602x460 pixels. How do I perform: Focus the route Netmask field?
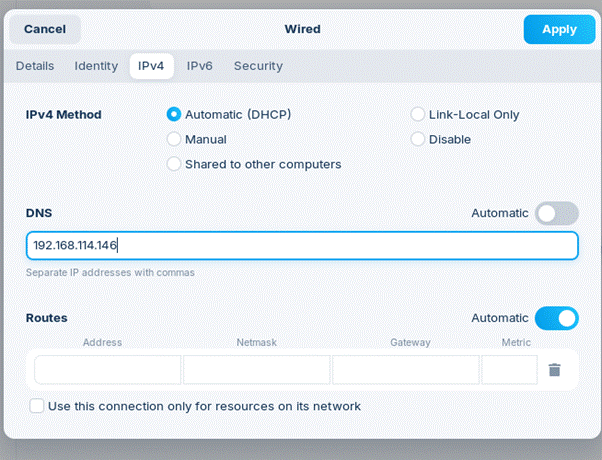256,370
